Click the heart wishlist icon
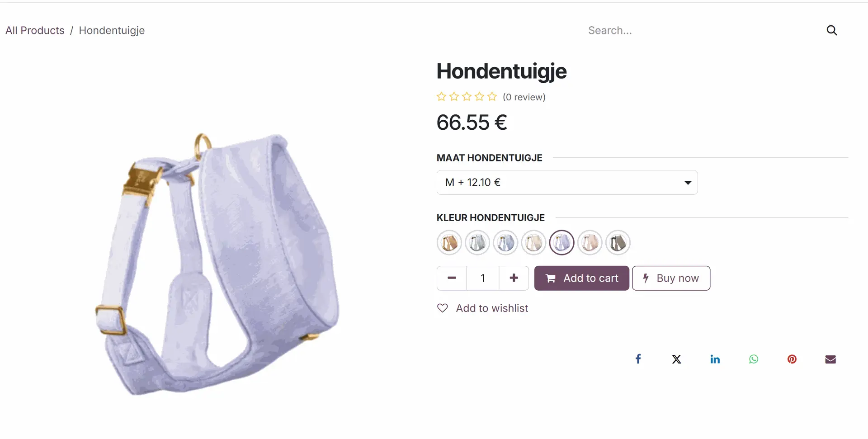This screenshot has width=868, height=439. (443, 308)
